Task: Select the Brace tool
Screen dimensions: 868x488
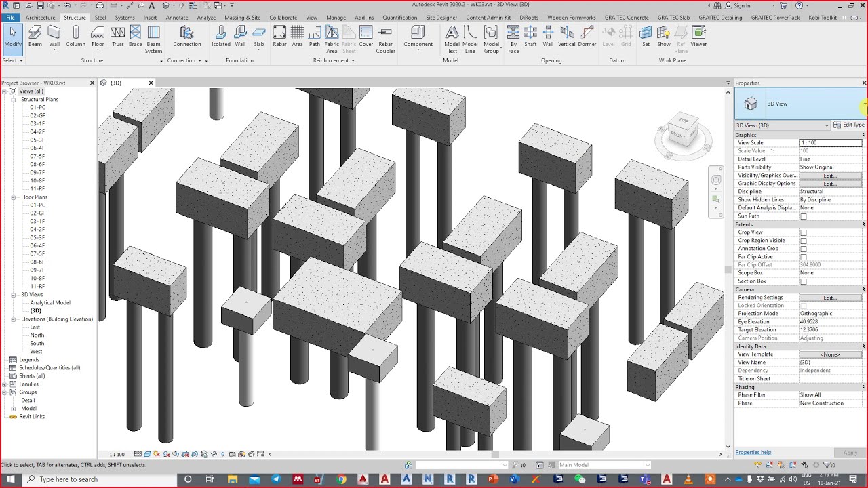Action: click(136, 37)
